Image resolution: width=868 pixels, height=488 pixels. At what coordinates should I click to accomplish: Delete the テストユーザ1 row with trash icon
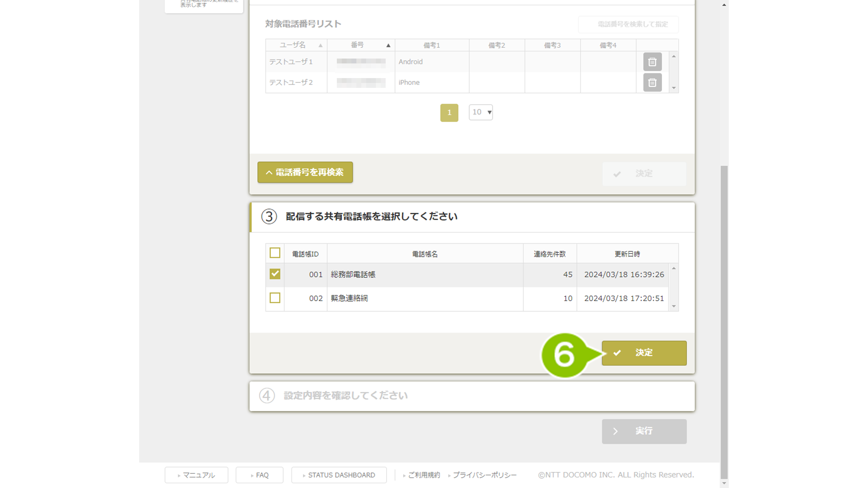coord(652,62)
